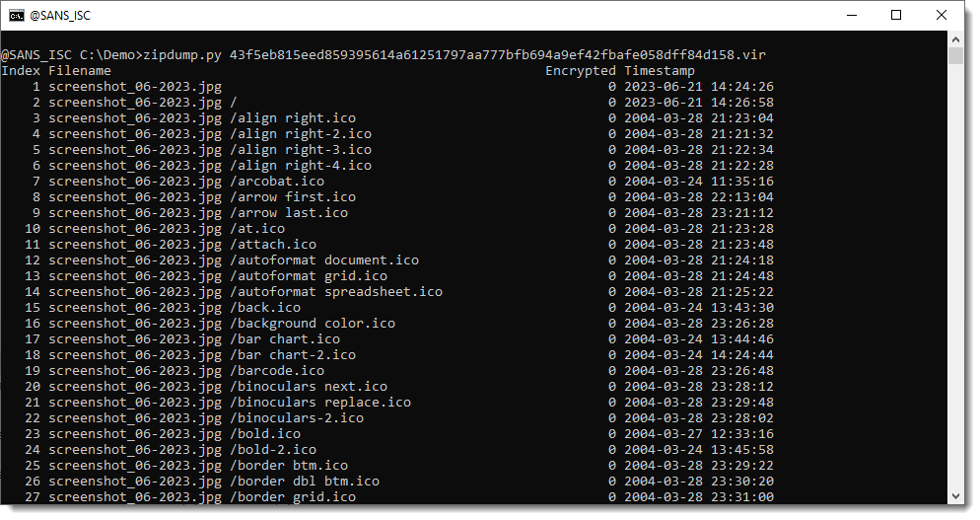The image size is (980, 520).
Task: Click the scrollbar down arrow
Action: (x=955, y=495)
